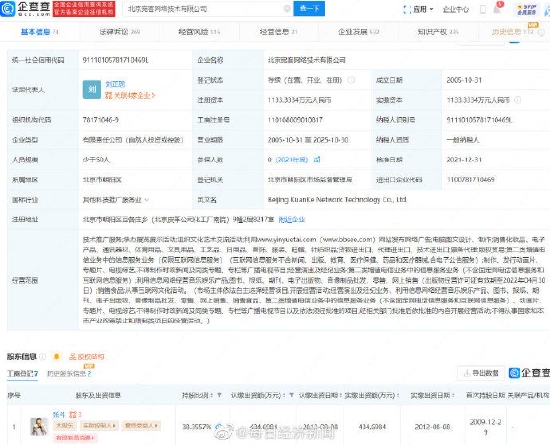Viewport: 550px width, 445px height.
Task: Show the info icon beside 股东信息
Action: click(42, 357)
